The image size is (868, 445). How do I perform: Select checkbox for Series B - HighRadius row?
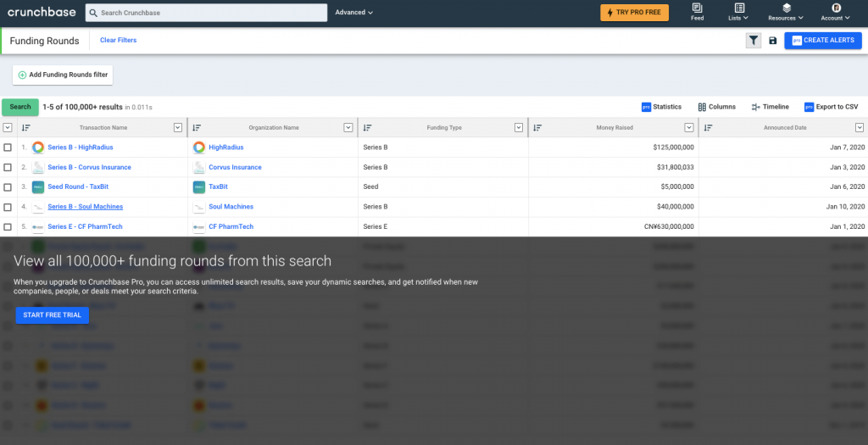click(8, 147)
